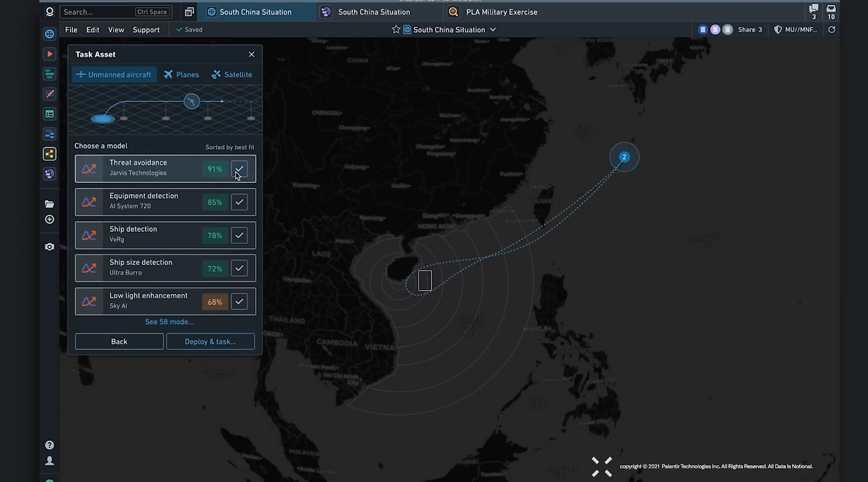Toggle the Ship detection model checkbox
868x482 pixels.
click(x=239, y=235)
